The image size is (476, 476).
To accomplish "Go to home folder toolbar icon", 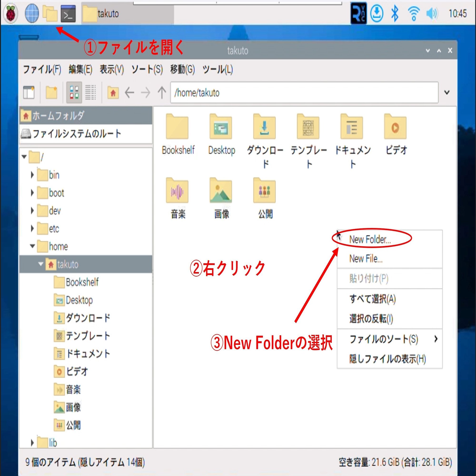I will (x=113, y=93).
